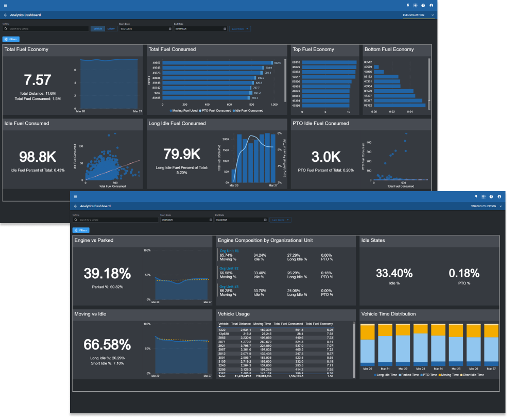Toggle Moving Fuel Used legend series
Image resolution: width=515 pixels, height=420 pixels.
pyautogui.click(x=184, y=110)
